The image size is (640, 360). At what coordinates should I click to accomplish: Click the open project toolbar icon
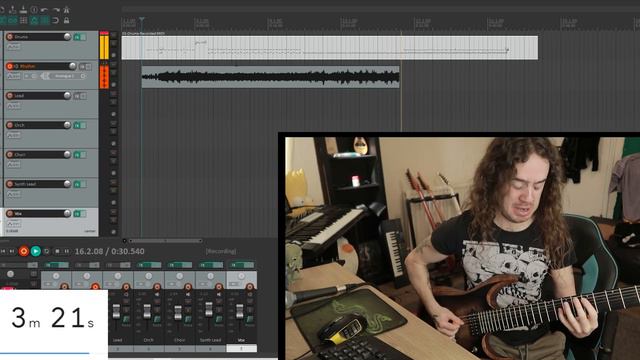(13, 9)
